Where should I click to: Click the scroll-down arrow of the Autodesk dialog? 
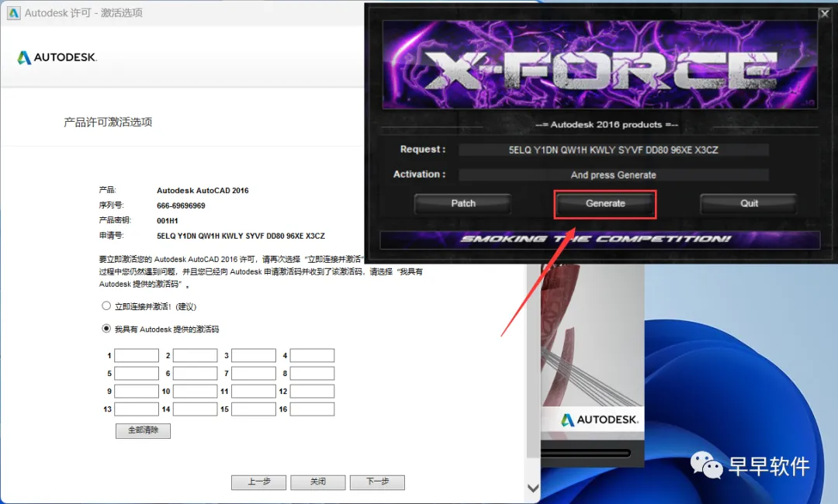533,488
